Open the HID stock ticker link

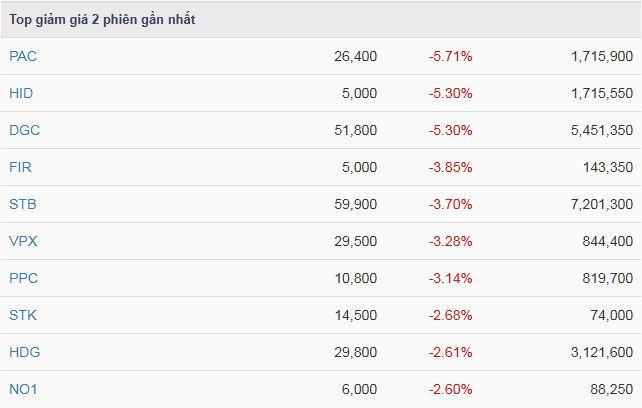[x=22, y=93]
